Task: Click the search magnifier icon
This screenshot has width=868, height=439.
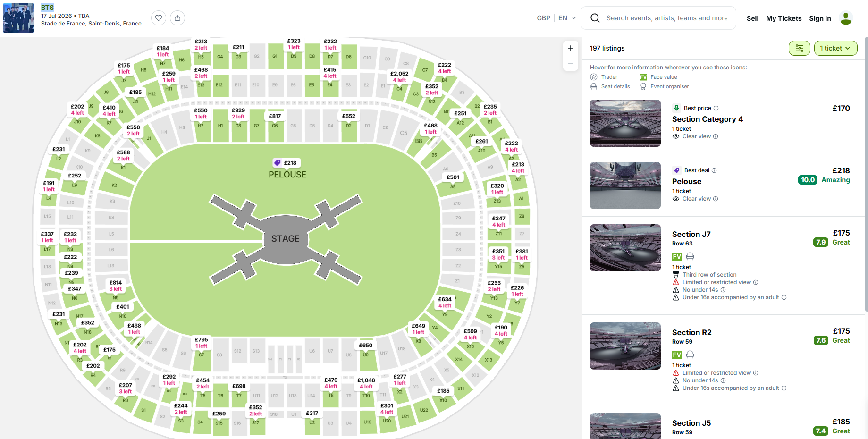Action: point(595,18)
